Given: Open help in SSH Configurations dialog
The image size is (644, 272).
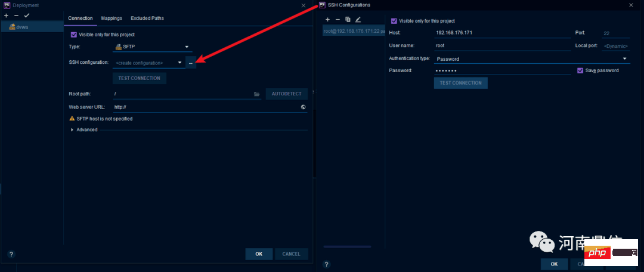Looking at the screenshot, I should tap(327, 264).
